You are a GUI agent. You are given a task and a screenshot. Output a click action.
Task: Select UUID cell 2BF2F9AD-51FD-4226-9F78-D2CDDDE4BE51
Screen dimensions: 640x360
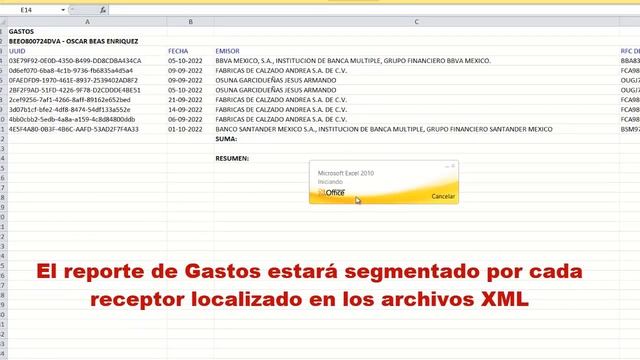(x=87, y=90)
